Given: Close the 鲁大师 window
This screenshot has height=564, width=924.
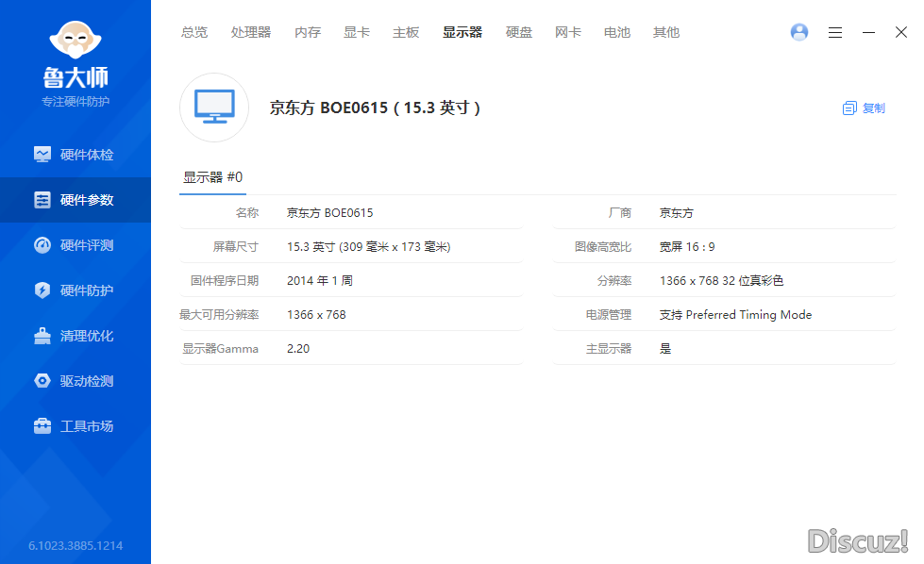Looking at the screenshot, I should click(901, 32).
